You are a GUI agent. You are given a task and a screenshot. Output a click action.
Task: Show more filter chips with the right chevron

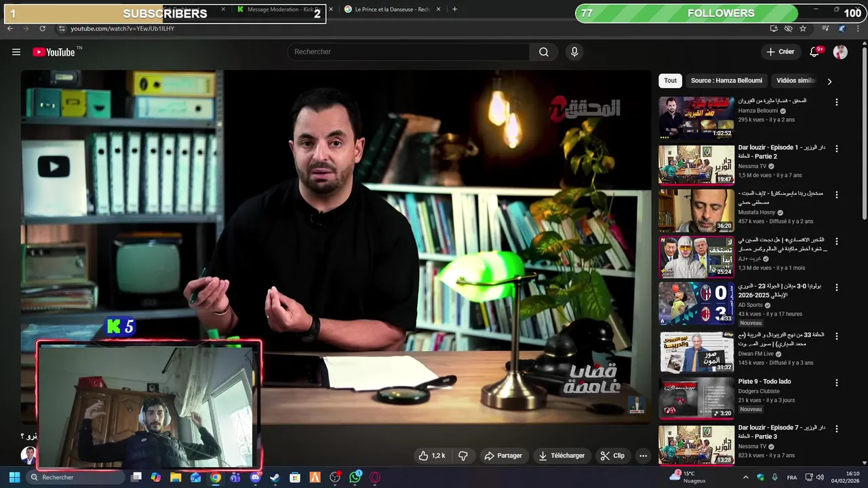(x=829, y=81)
